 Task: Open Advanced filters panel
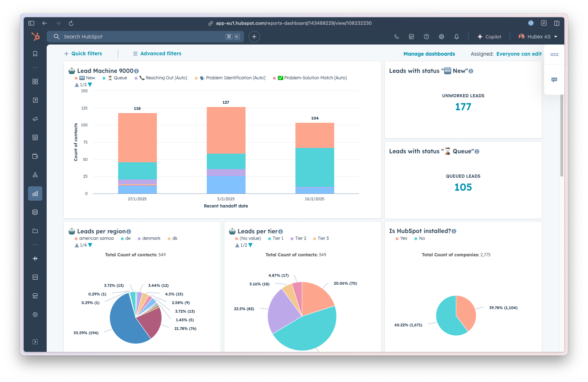point(157,53)
